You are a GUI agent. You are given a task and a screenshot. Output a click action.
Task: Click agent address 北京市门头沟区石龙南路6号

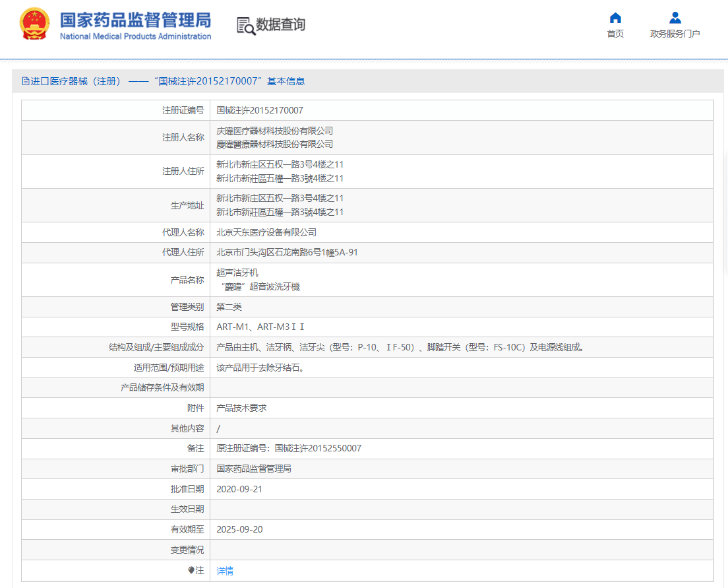coord(288,252)
